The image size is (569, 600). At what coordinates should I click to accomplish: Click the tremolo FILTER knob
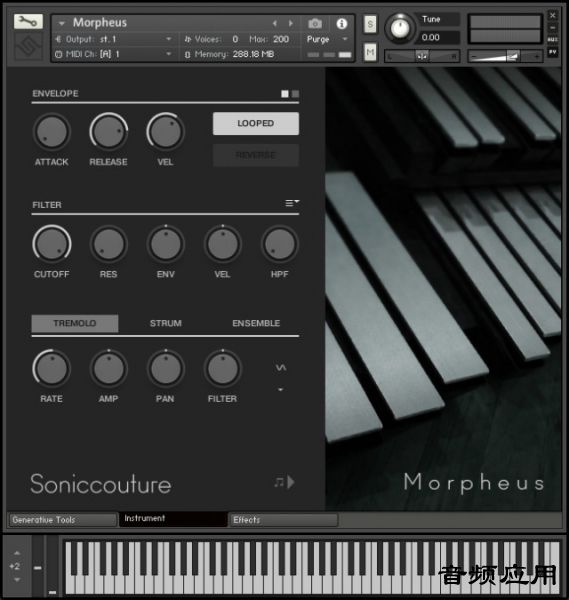[x=223, y=368]
